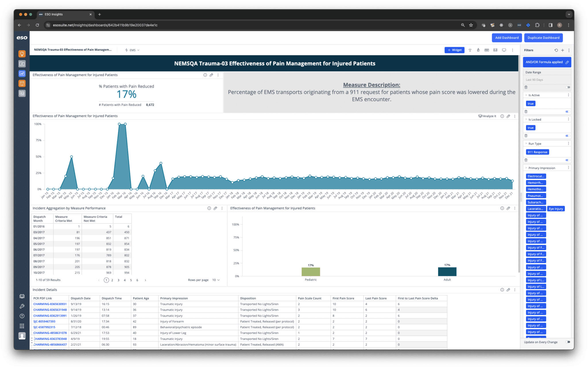Screen dimensions: 588x368
Task: Click the email envelope icon in dashboard toolbar
Action: pyautogui.click(x=495, y=50)
